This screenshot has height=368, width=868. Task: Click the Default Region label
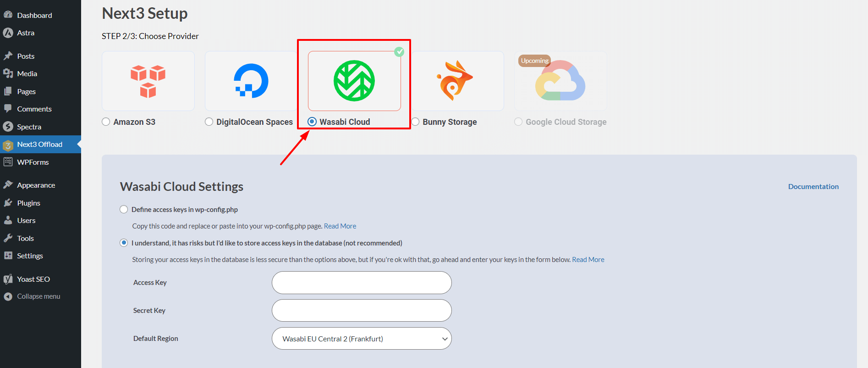(x=156, y=338)
